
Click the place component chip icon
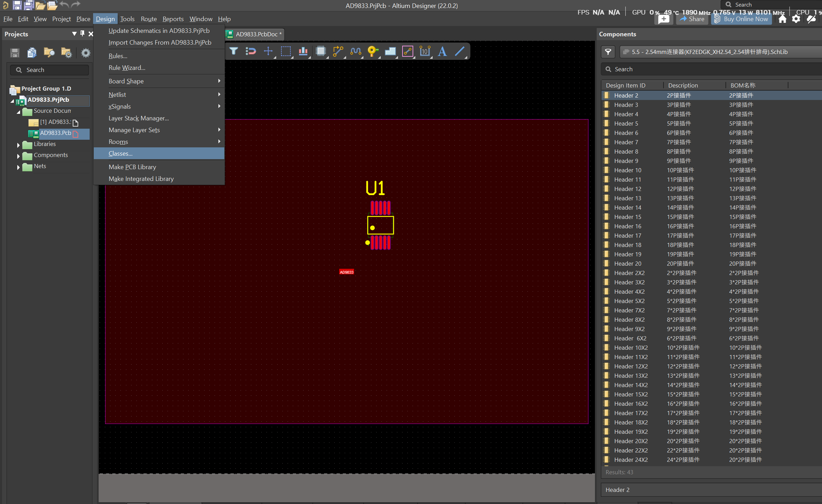pyautogui.click(x=321, y=52)
